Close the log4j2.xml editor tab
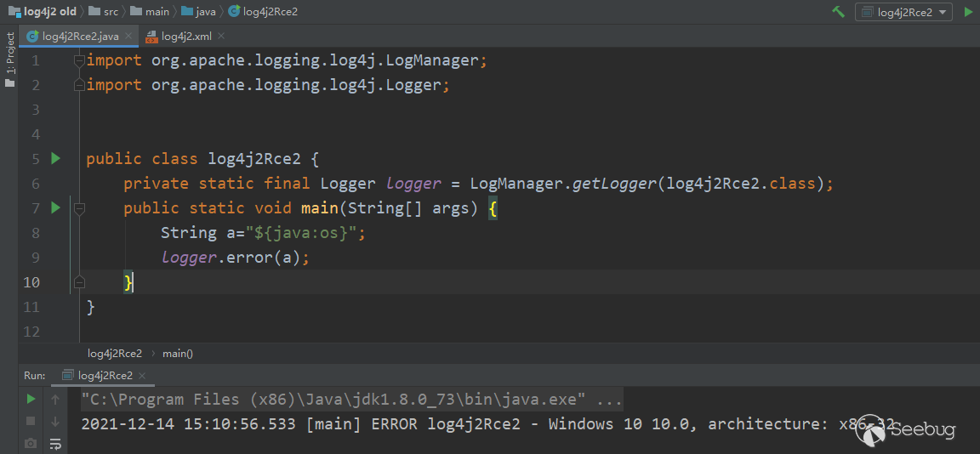The height and width of the screenshot is (454, 980). tap(221, 37)
